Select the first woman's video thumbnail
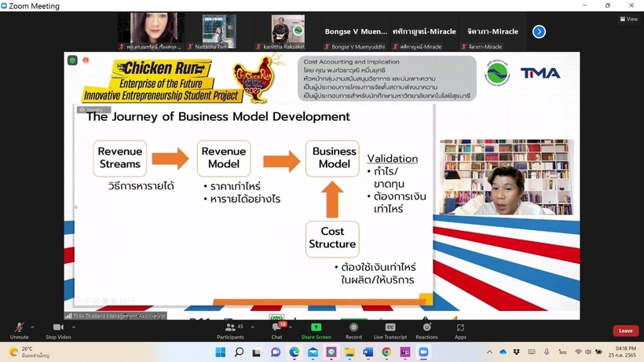 tap(151, 31)
